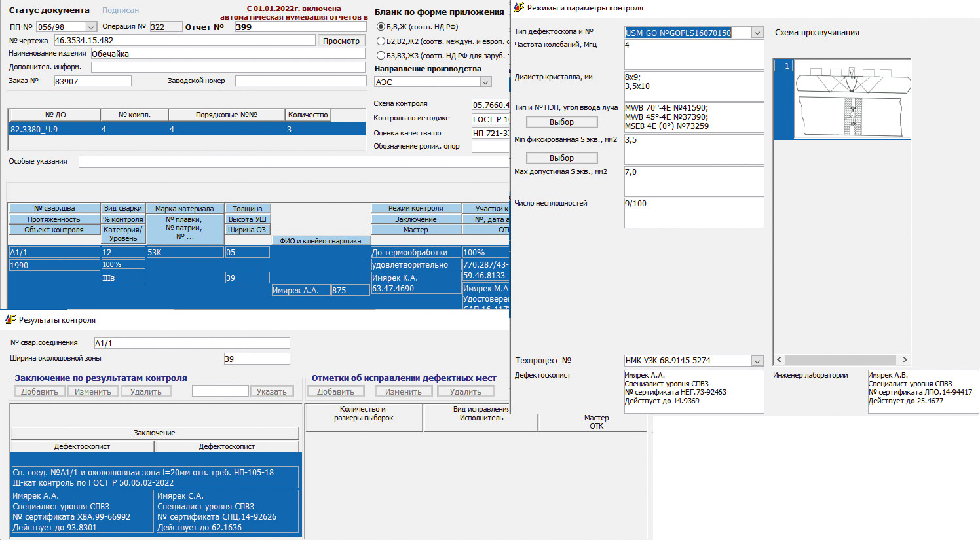Viewport: 980px width, 540px height.
Task: Expand the Направление производства АЭС dropdown
Action: (485, 82)
